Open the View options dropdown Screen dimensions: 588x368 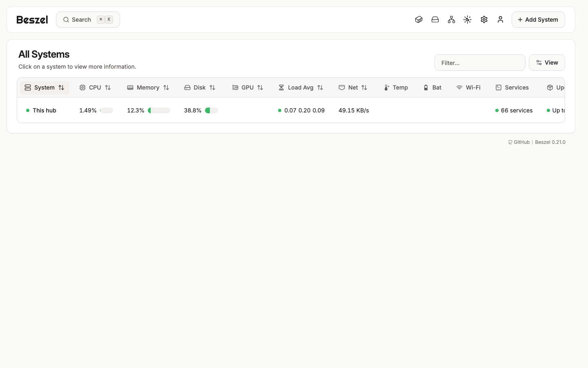[547, 63]
